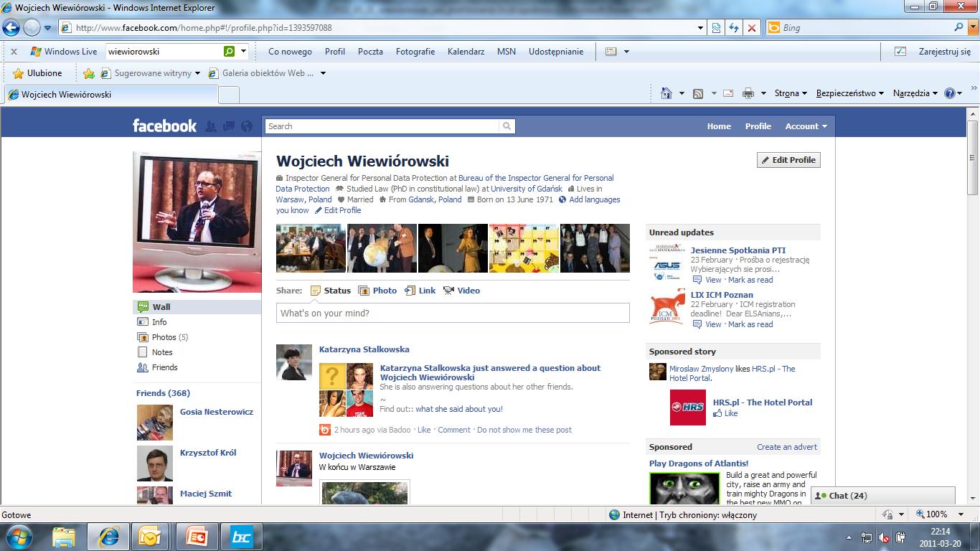Mark LIX ICM Poznan update as read

click(x=750, y=324)
